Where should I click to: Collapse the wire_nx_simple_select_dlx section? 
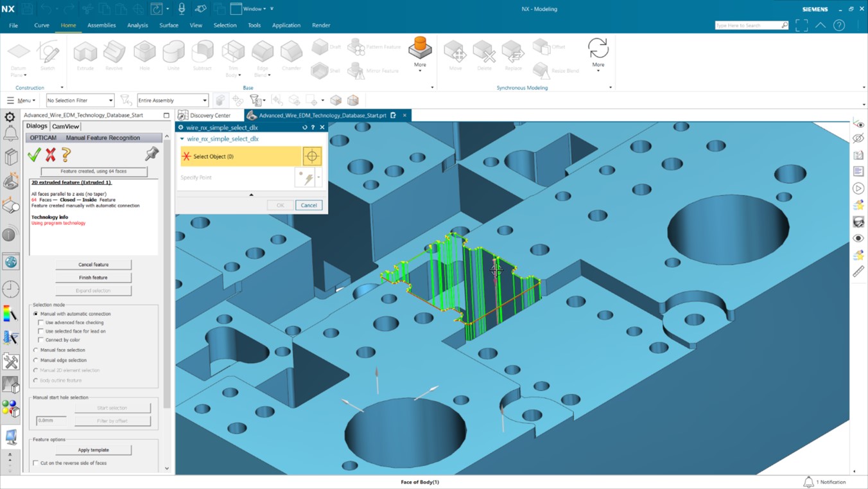182,139
